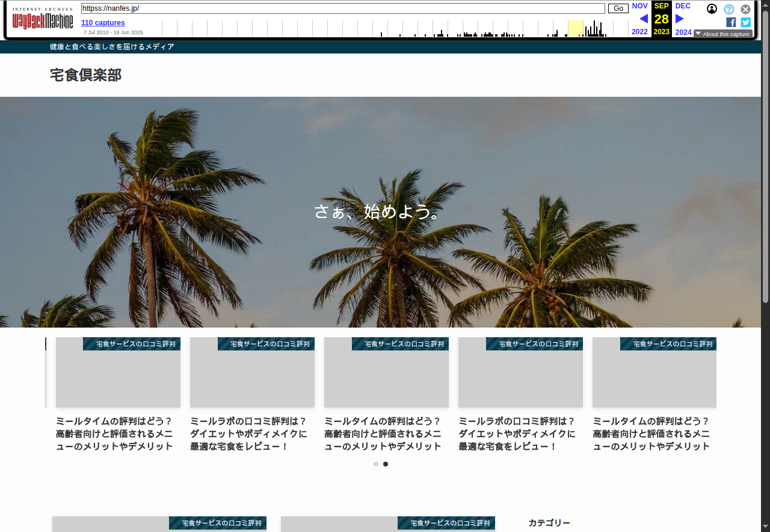
Task: Click highlighted 2023 section in captures graph
Action: pos(575,28)
